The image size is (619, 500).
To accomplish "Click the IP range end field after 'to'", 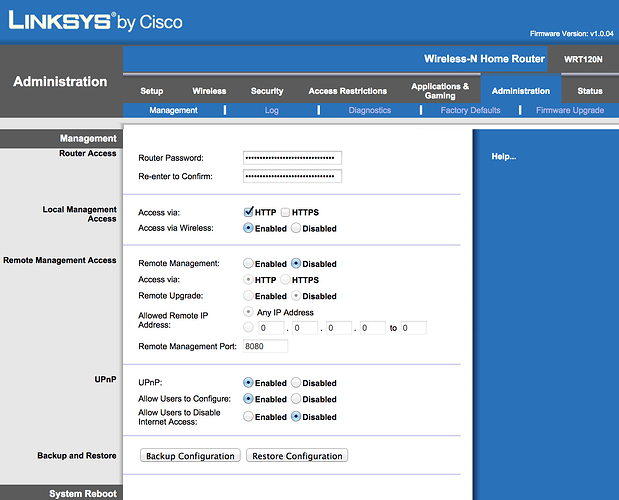I will tap(413, 328).
